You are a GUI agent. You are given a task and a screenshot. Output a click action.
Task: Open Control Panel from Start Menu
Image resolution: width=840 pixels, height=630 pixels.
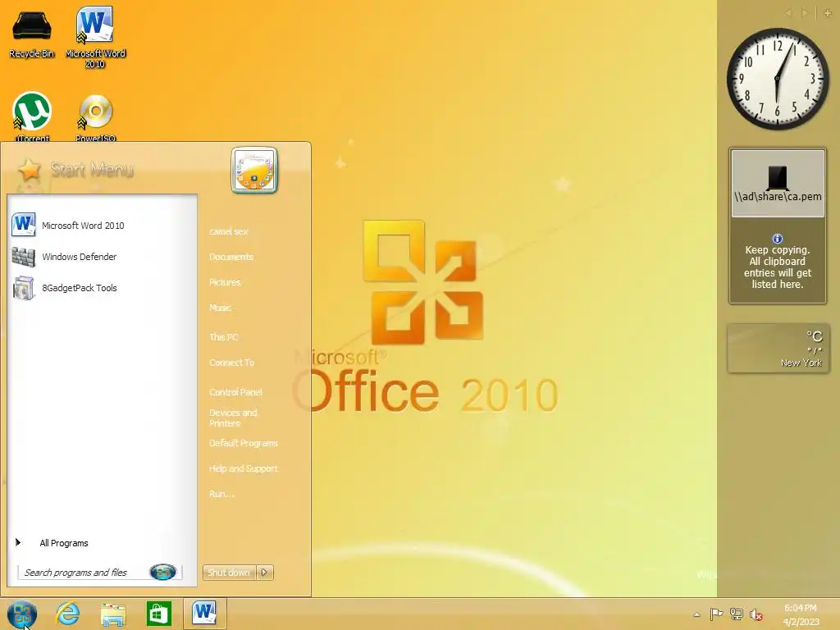click(235, 392)
